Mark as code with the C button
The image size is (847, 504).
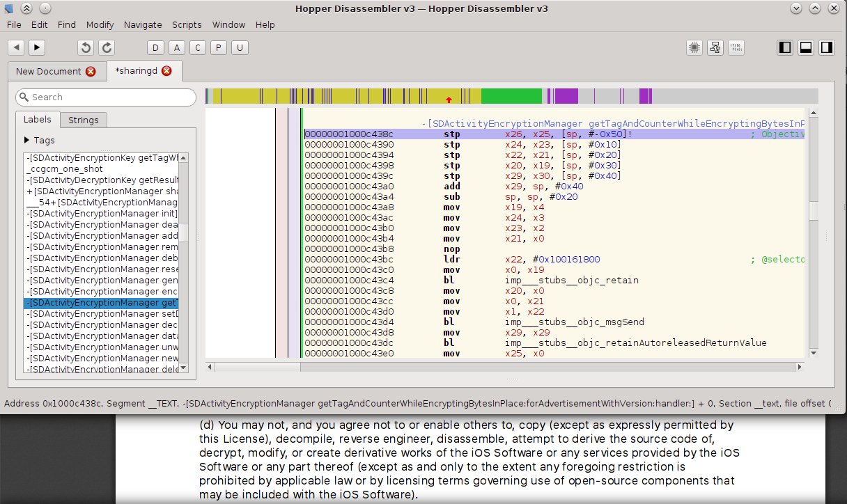click(198, 47)
